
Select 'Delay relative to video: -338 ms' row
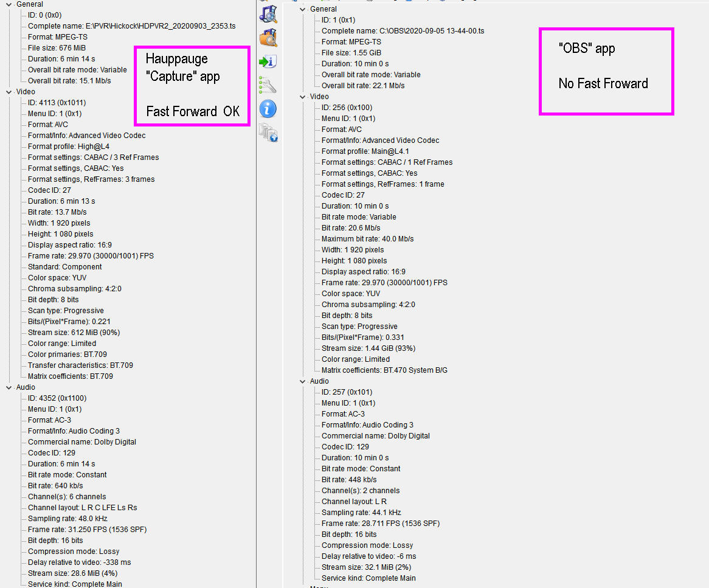[x=80, y=562]
